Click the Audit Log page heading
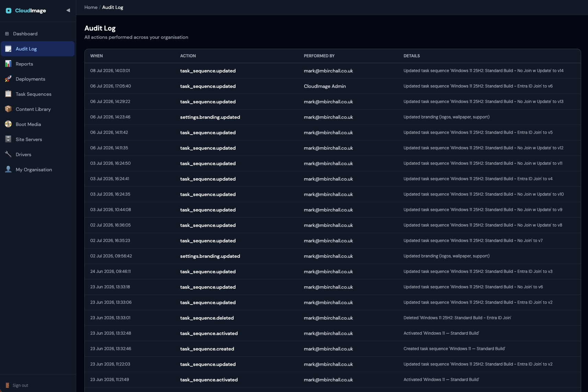Image resolution: width=588 pixels, height=392 pixels. 100,28
